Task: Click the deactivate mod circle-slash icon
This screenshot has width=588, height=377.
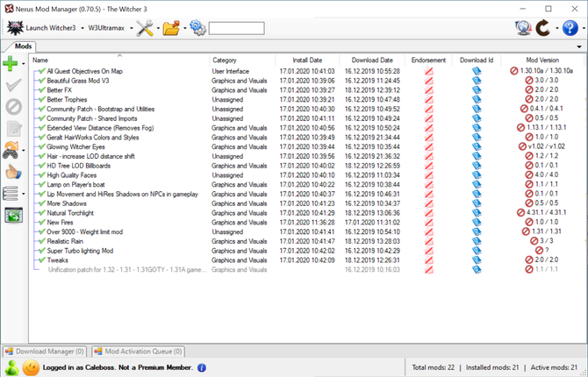Action: [13, 107]
